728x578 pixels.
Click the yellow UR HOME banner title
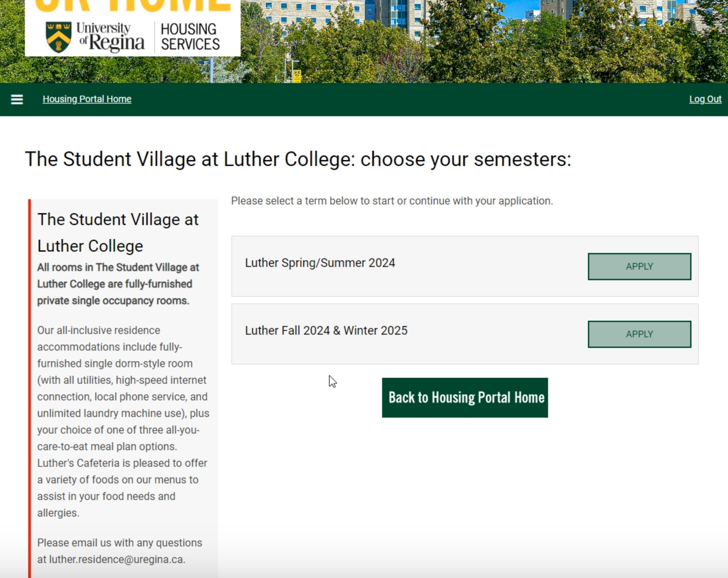pos(133,6)
